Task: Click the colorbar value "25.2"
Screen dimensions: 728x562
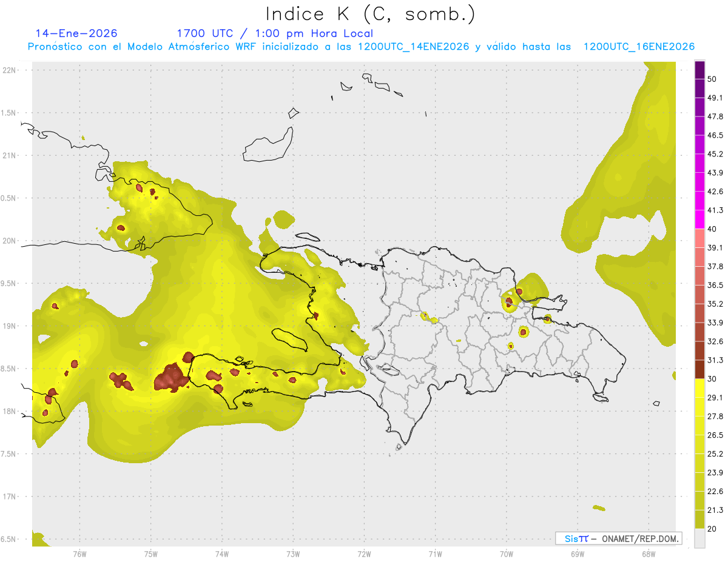Action: [715, 454]
